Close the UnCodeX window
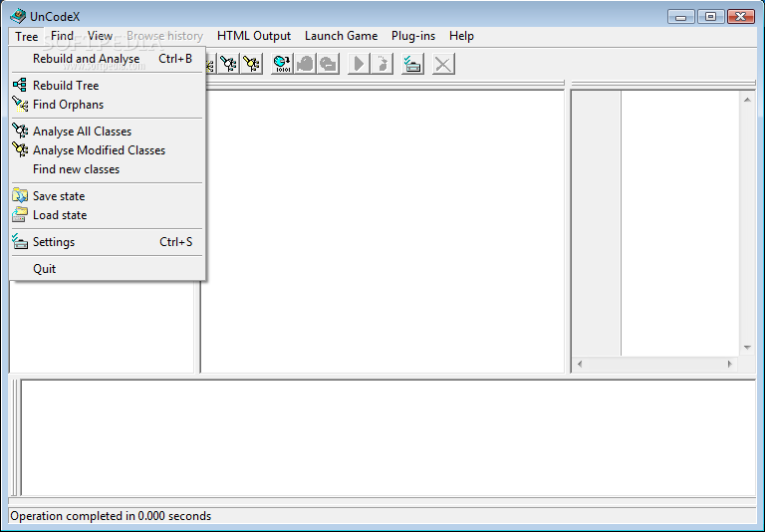 click(x=741, y=17)
